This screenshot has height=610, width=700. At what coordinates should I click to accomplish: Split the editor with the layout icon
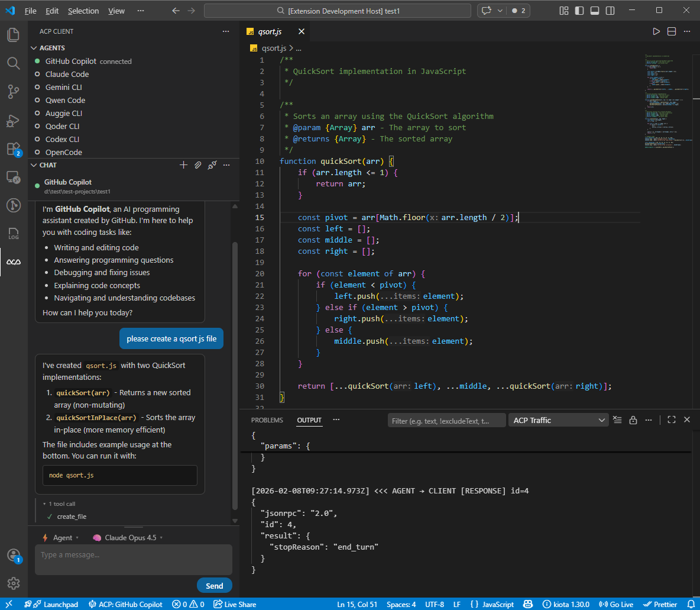coord(672,31)
